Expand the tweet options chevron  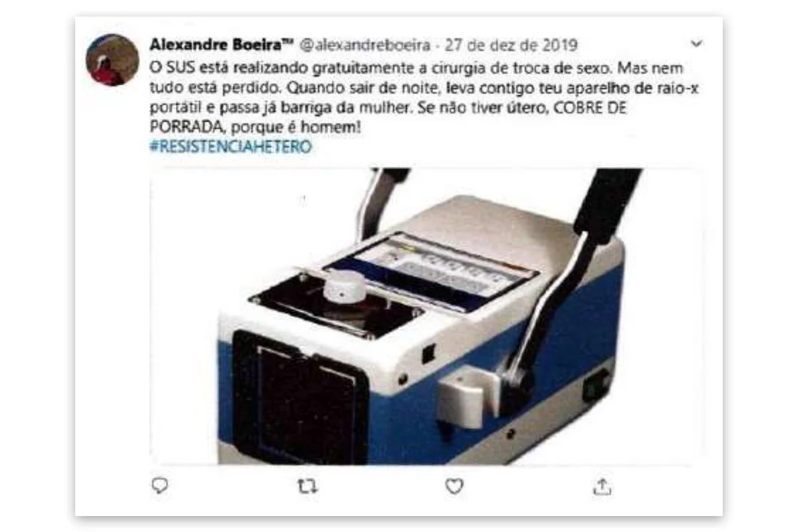[x=696, y=45]
